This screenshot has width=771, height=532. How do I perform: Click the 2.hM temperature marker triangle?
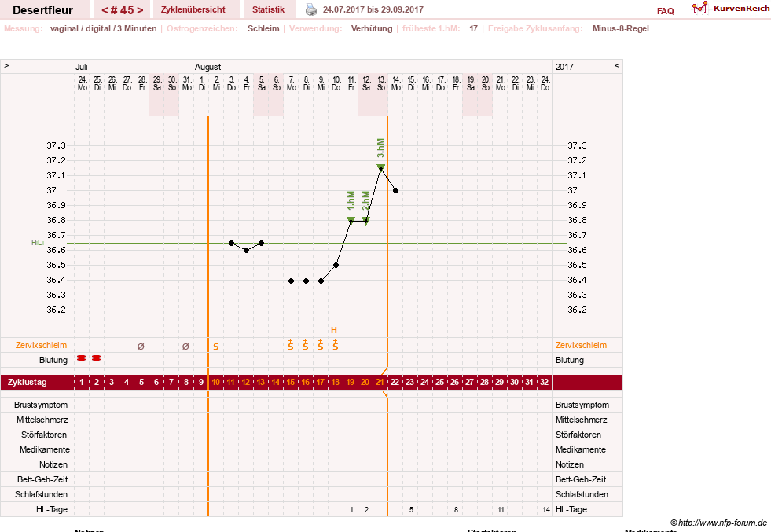[365, 220]
